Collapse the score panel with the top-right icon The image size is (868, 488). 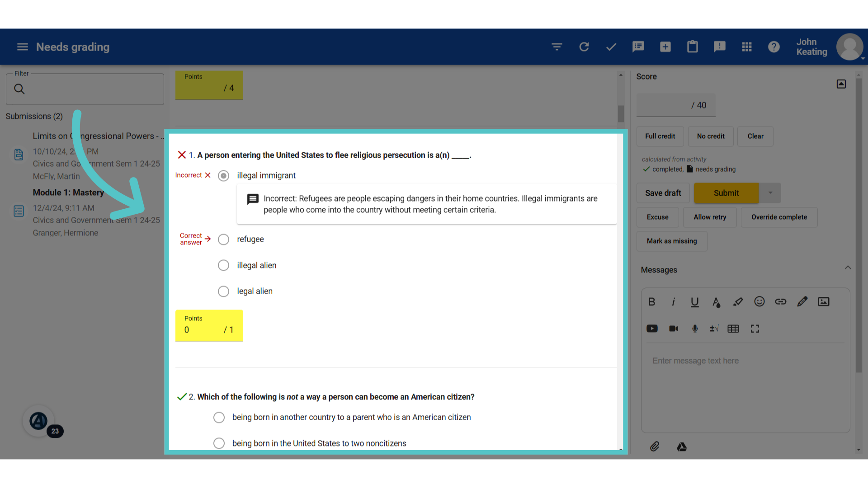coord(841,84)
